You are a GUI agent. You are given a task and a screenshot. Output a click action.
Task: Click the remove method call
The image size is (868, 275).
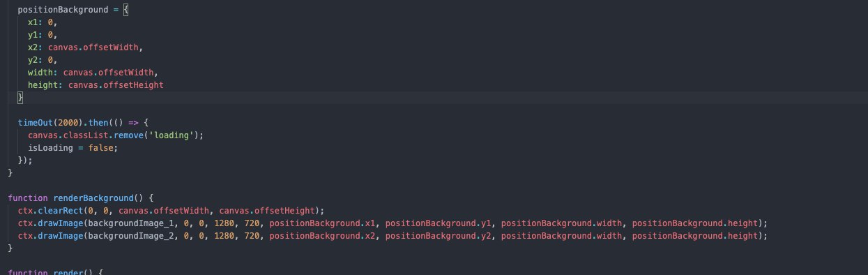128,135
